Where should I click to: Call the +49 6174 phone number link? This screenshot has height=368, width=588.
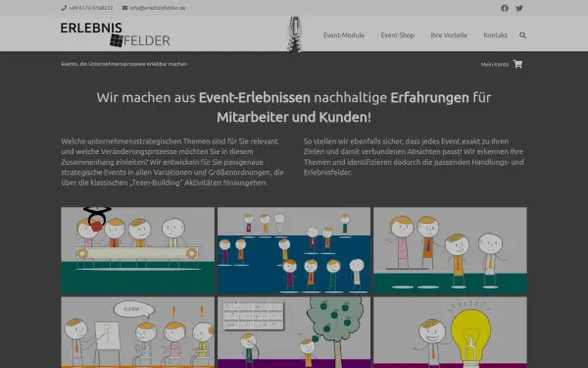91,8
